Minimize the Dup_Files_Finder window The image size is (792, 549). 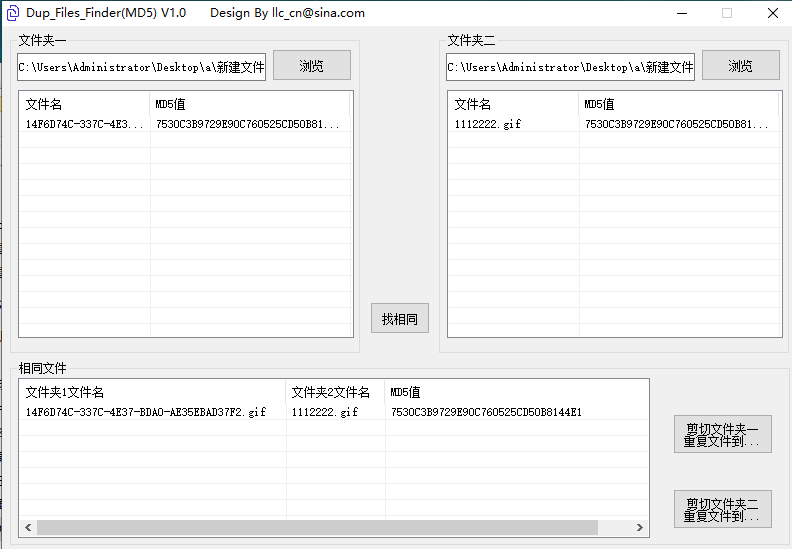tap(681, 13)
